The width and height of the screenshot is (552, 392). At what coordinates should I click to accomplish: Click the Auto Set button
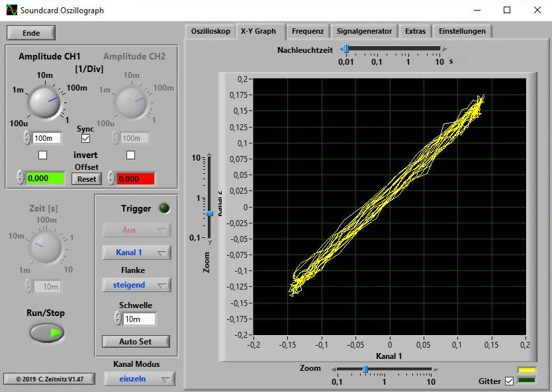136,342
